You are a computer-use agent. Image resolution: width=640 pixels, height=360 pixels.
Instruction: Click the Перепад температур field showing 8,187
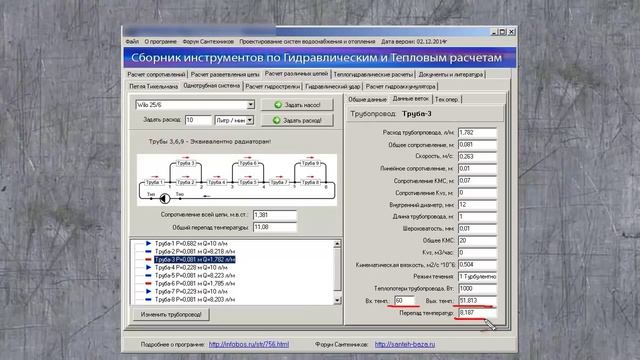(477, 313)
